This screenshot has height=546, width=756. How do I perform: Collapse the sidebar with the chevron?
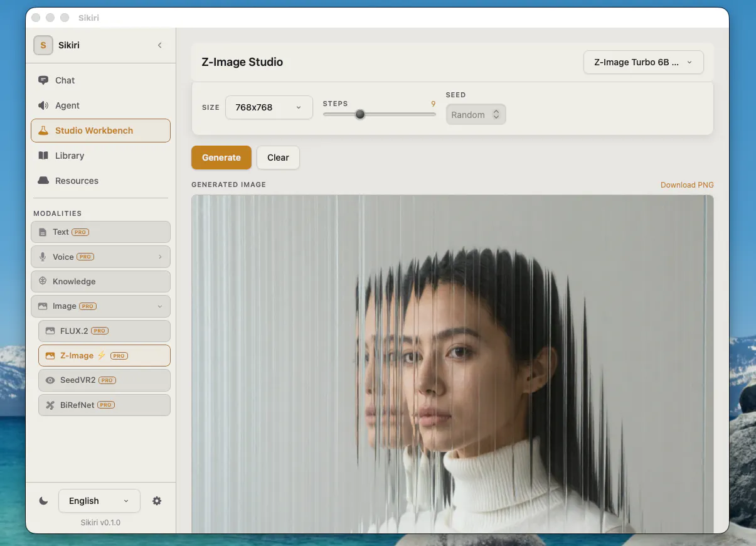pyautogui.click(x=159, y=45)
